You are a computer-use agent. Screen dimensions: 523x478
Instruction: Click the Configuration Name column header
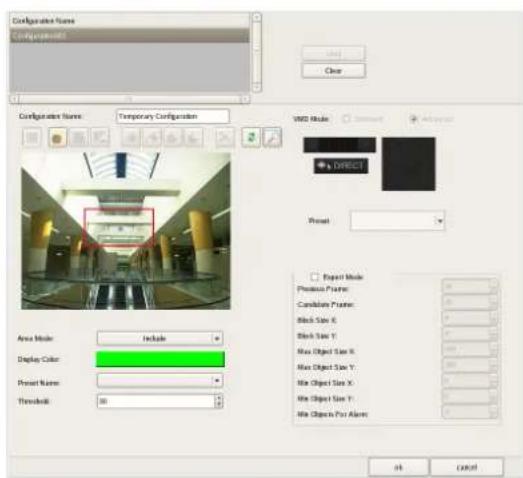[x=130, y=21]
